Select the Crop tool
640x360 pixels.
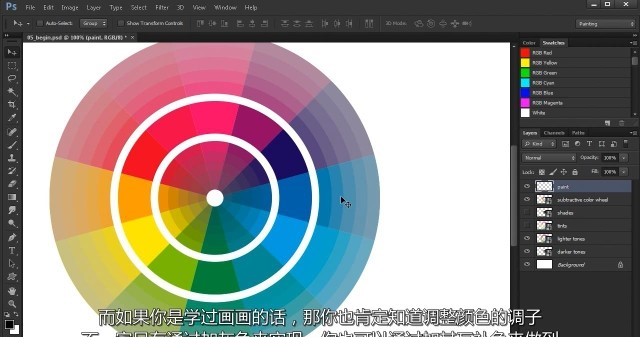pyautogui.click(x=12, y=105)
